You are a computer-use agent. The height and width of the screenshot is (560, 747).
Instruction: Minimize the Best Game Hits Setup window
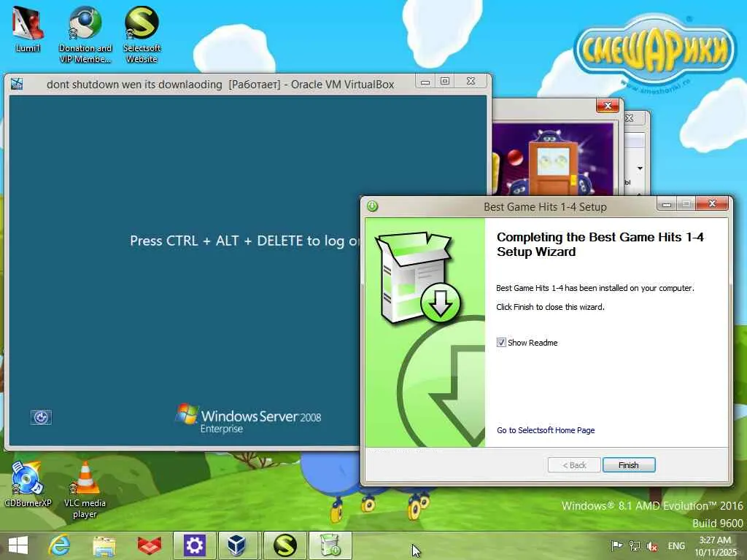pyautogui.click(x=667, y=204)
